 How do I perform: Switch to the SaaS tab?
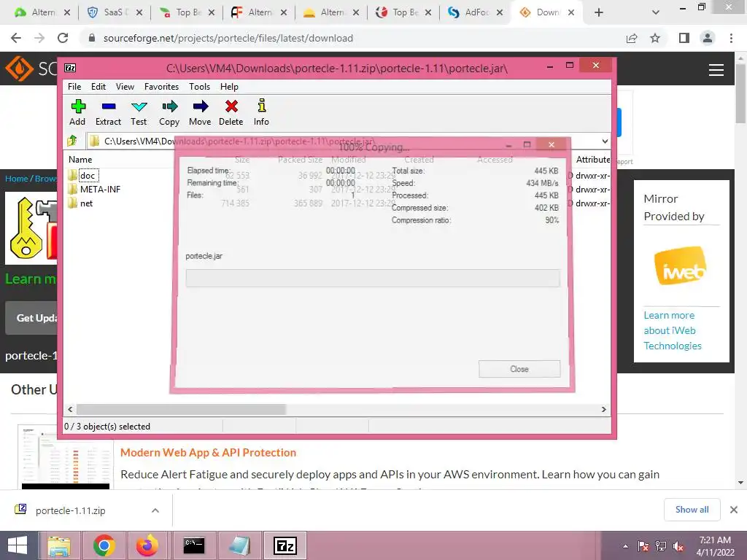tap(115, 12)
